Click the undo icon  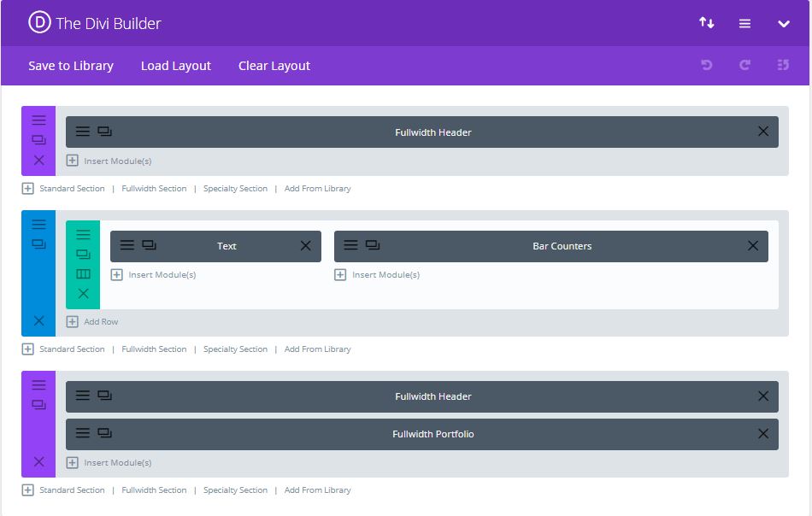[x=706, y=65]
